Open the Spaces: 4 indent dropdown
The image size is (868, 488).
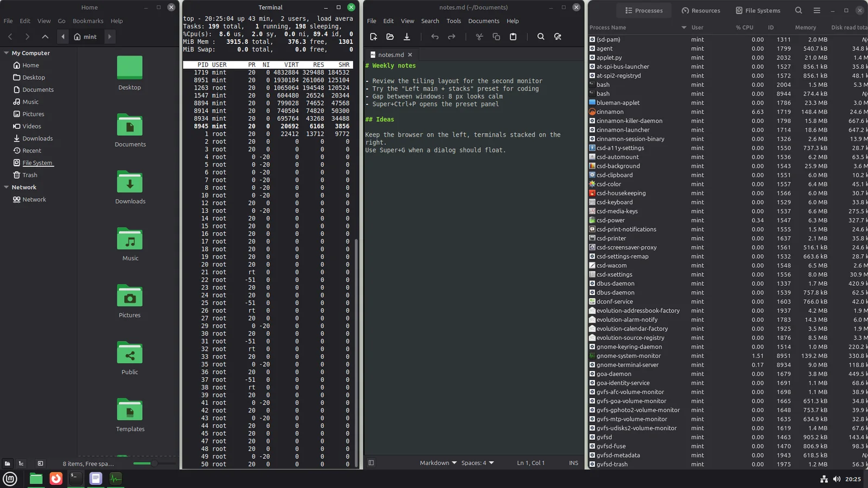[x=477, y=463]
